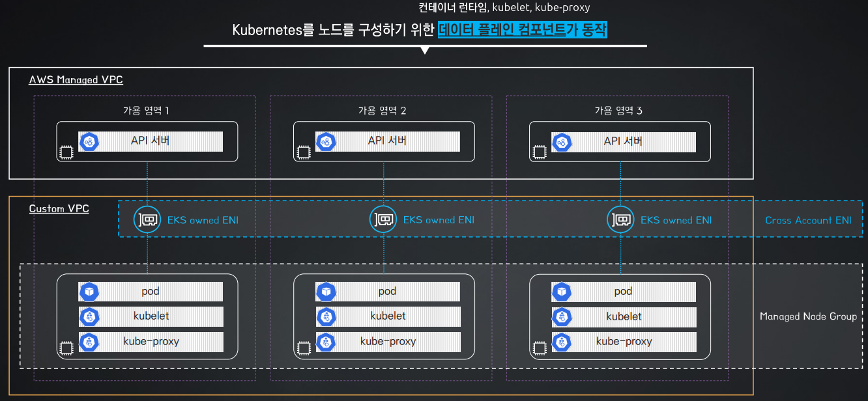This screenshot has height=401, width=868.
Task: Select the chip icon beside API 서버 in 가용 영역 3
Action: (x=539, y=152)
